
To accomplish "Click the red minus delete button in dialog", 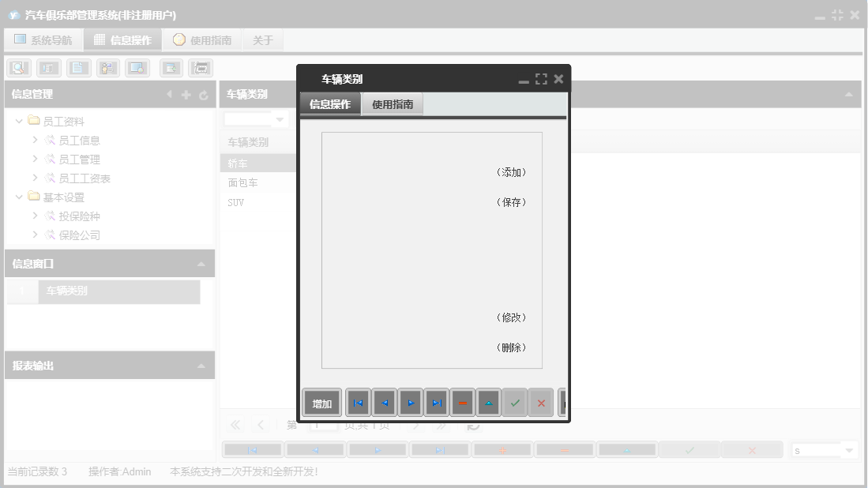I will (x=462, y=403).
